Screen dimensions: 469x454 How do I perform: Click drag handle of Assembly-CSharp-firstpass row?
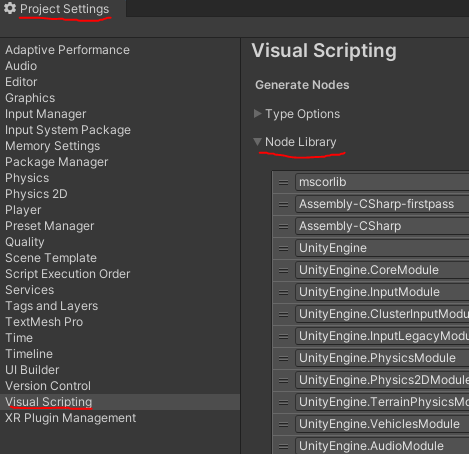click(x=283, y=204)
